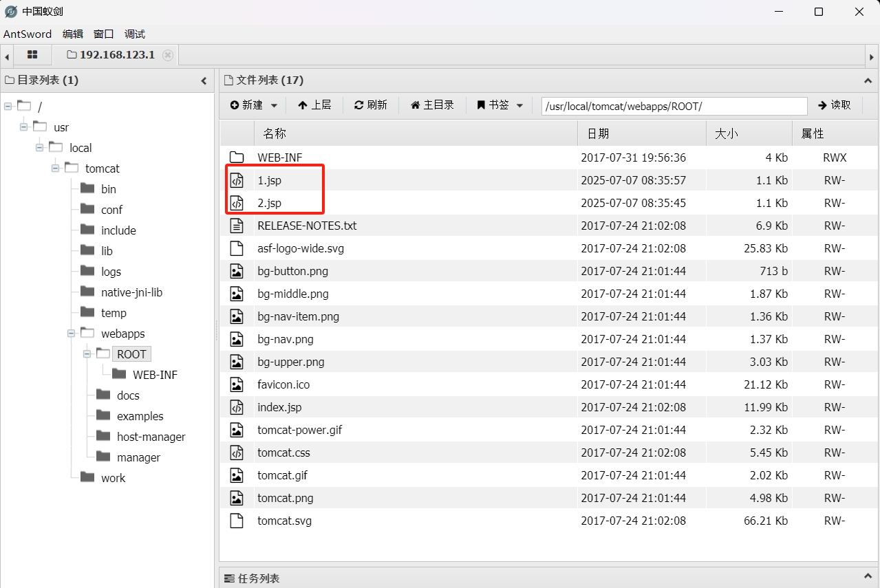This screenshot has height=588, width=880.
Task: Click the AntSword logo in the title bar
Action: pyautogui.click(x=10, y=11)
